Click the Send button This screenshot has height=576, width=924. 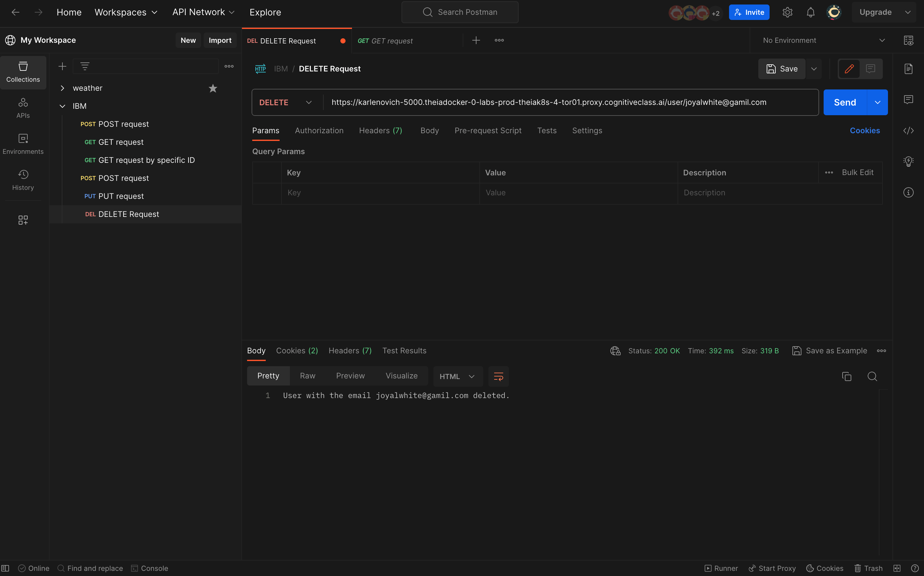(x=845, y=102)
